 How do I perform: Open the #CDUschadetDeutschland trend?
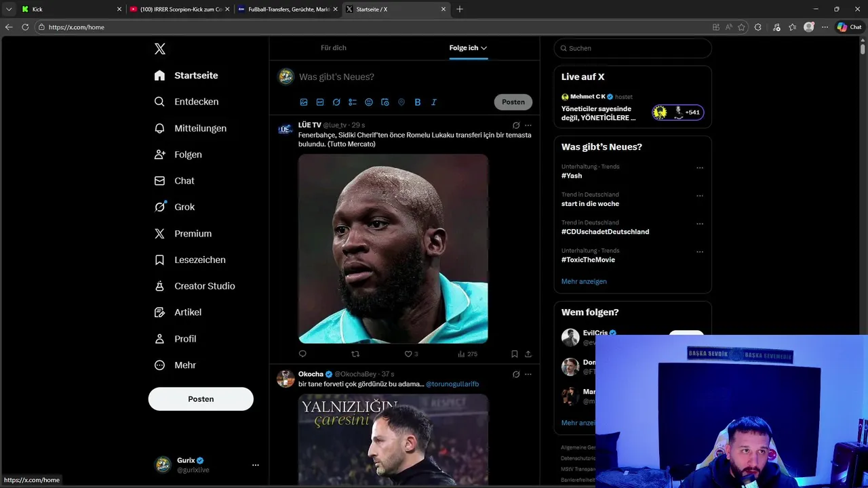(605, 232)
